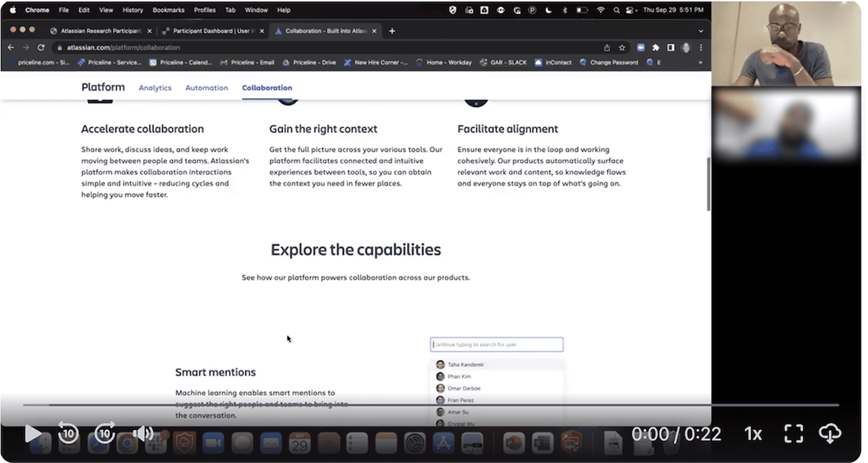Close the Atlassian Research Participant tab

(149, 31)
